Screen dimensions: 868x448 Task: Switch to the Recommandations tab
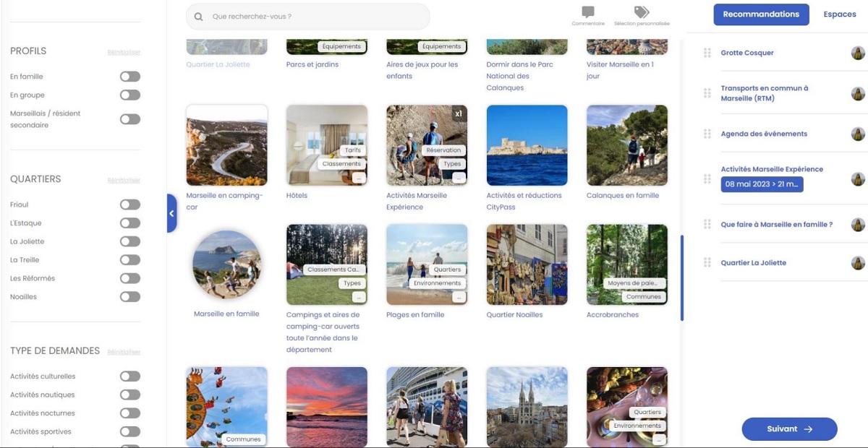click(x=761, y=14)
